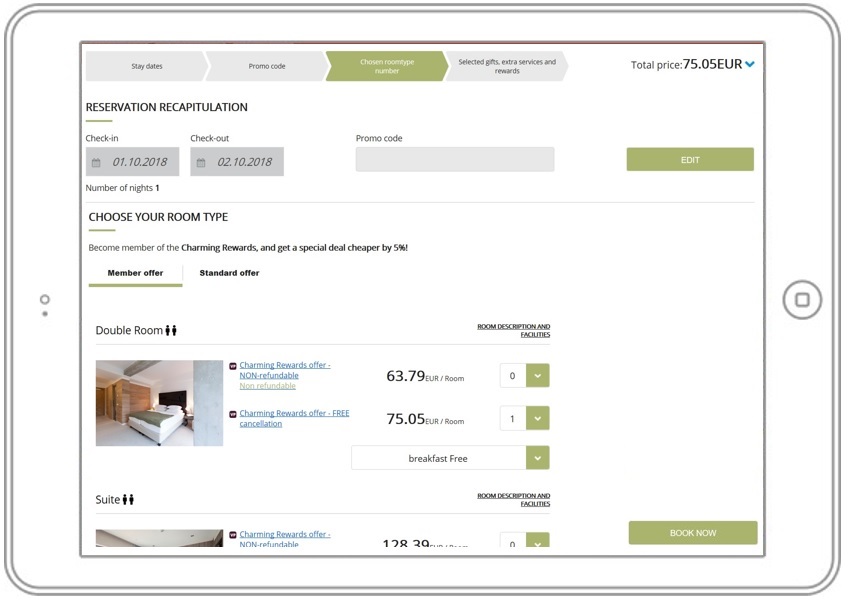Viewport: 850px width, 602px height.
Task: Open the breakfast Free dropdown
Action: click(537, 458)
